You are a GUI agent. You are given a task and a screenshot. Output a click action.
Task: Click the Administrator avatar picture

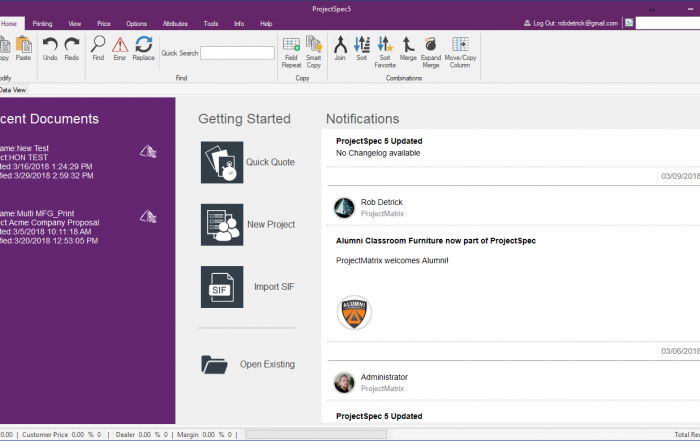point(344,383)
